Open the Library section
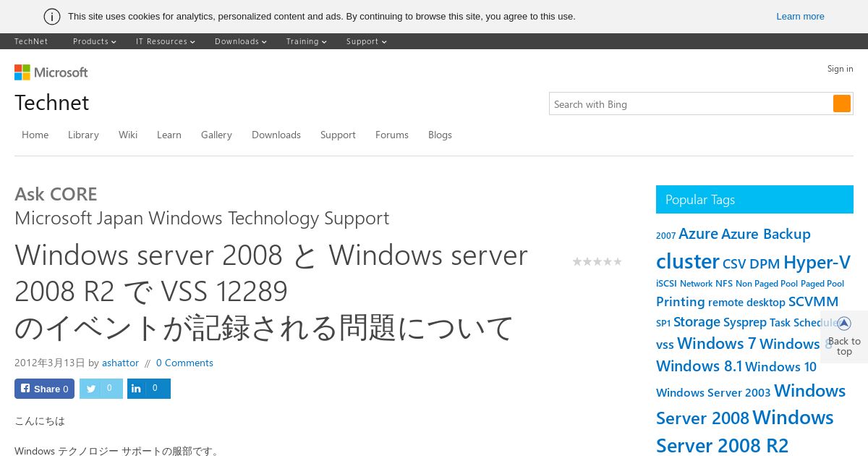The image size is (868, 456). pyautogui.click(x=83, y=135)
